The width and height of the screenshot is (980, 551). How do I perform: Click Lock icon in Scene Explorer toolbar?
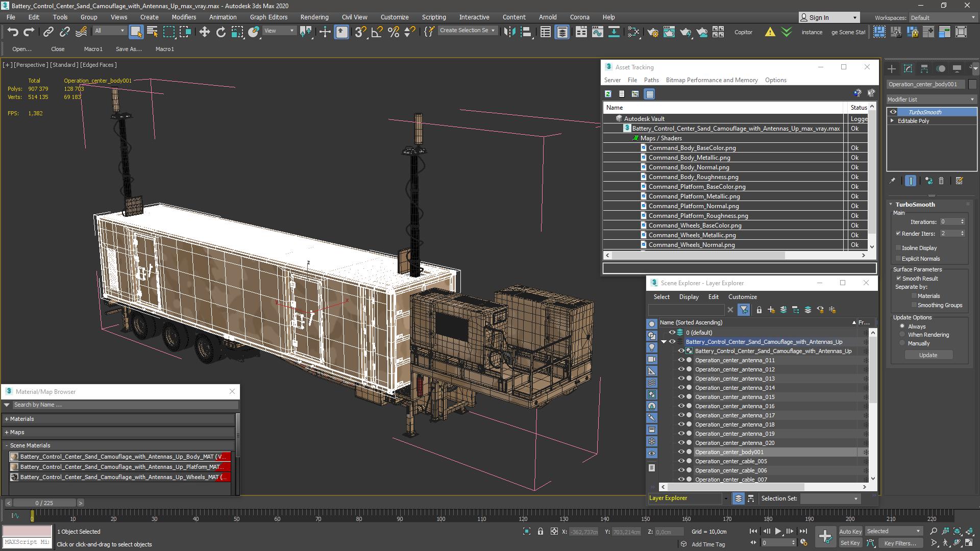tap(759, 310)
